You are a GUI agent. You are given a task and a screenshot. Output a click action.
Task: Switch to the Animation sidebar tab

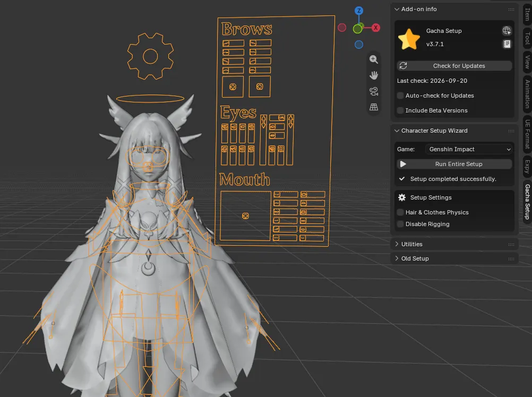point(527,94)
